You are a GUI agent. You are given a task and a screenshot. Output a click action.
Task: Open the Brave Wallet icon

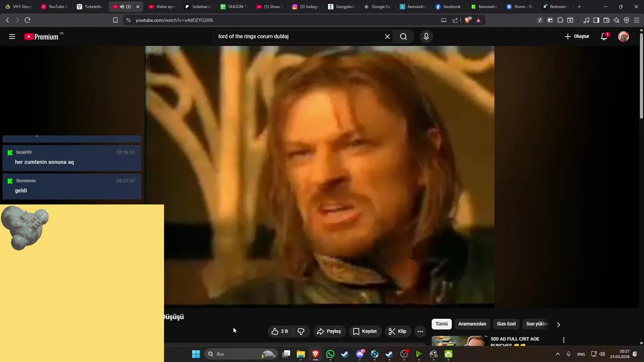tap(606, 20)
